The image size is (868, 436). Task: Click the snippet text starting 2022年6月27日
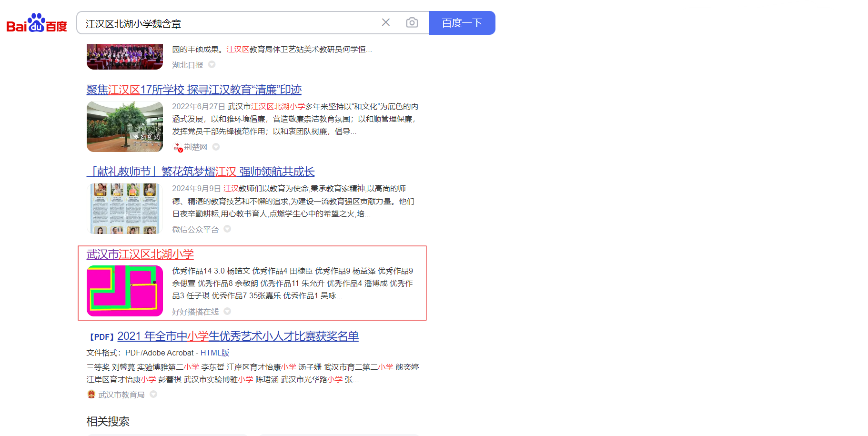coord(295,119)
